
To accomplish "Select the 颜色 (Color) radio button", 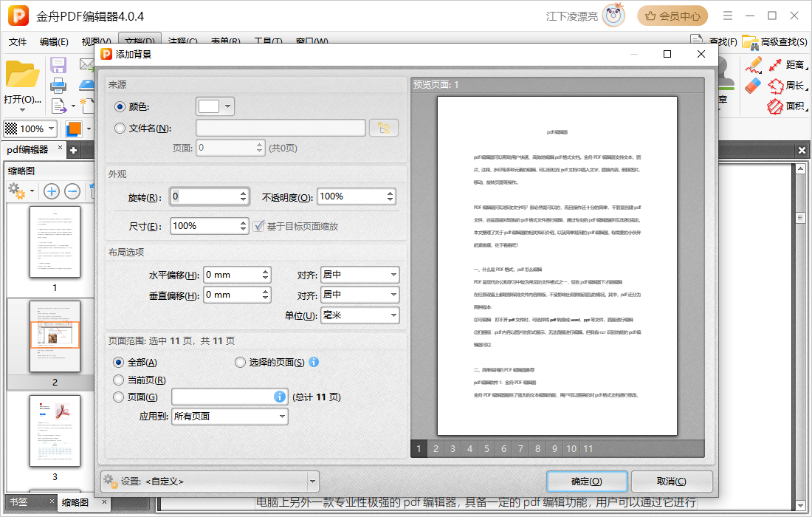I will [120, 106].
